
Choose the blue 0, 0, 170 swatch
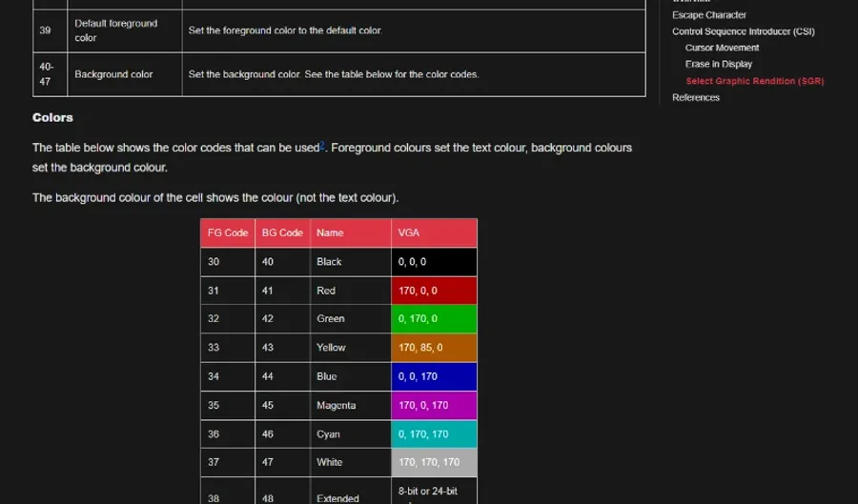pyautogui.click(x=434, y=376)
